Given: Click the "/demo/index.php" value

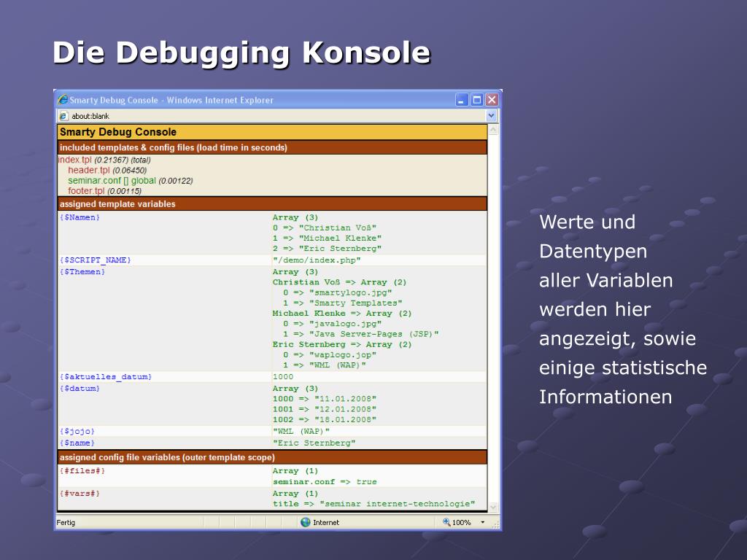Looking at the screenshot, I should (317, 260).
